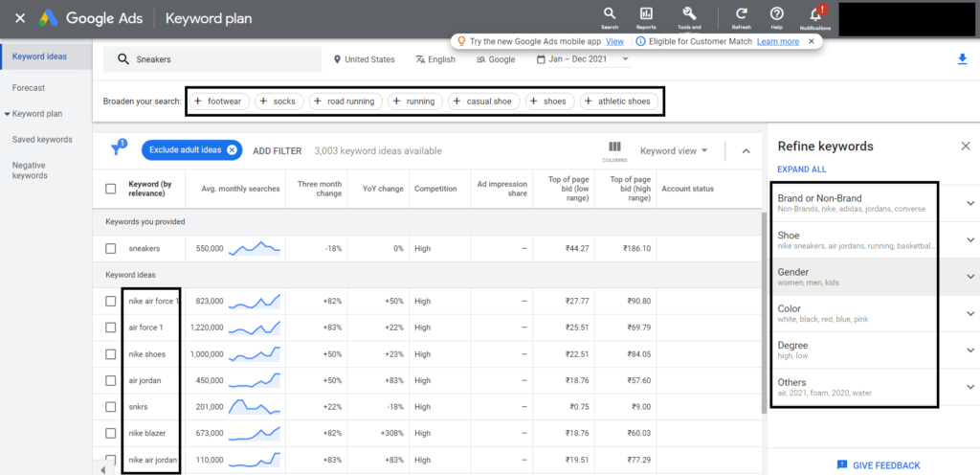Check the 'nike air jordan' keyword row
The width and height of the screenshot is (980, 475).
pos(111,460)
